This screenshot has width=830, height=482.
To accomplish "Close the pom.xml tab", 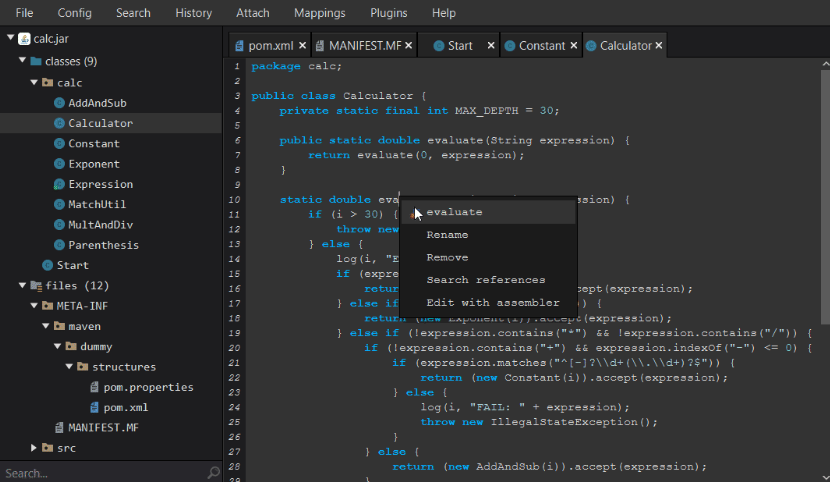I will tap(302, 46).
